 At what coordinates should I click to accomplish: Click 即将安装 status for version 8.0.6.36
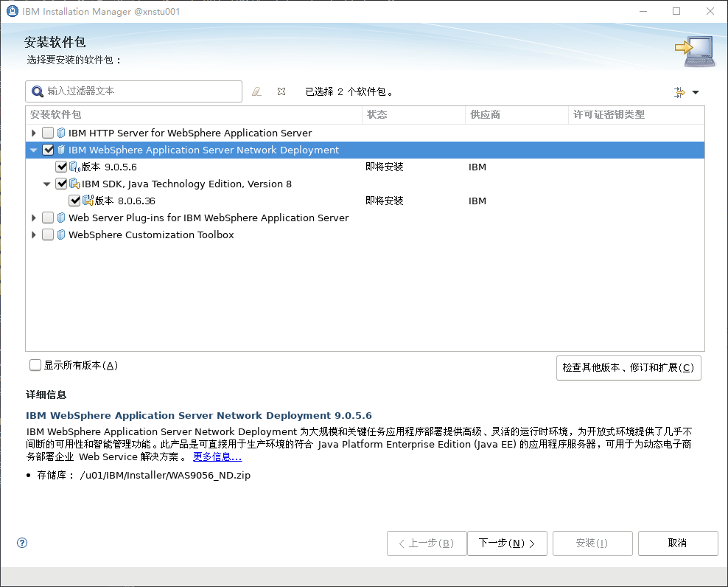(x=385, y=201)
